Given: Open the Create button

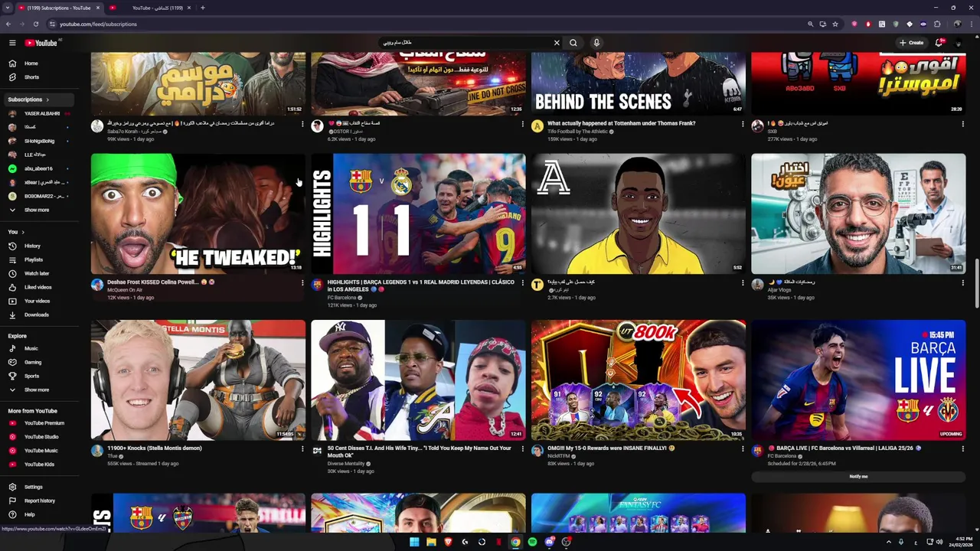Looking at the screenshot, I should (911, 43).
